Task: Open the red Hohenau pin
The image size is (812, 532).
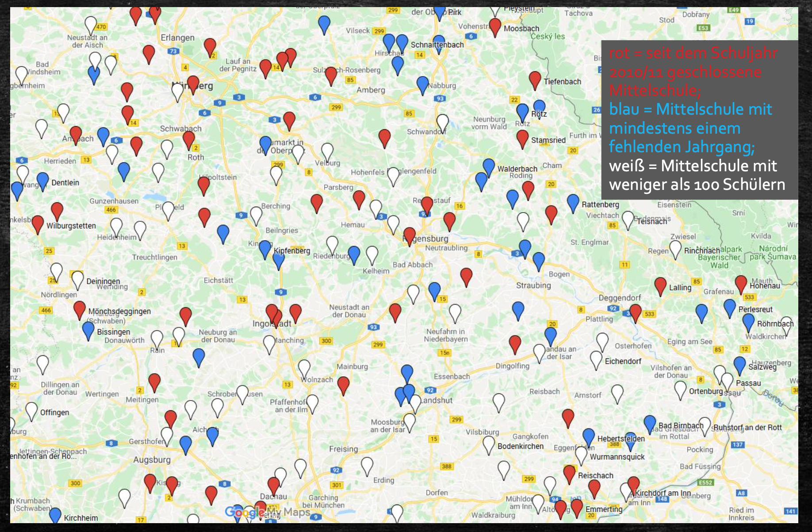Action: [x=741, y=285]
